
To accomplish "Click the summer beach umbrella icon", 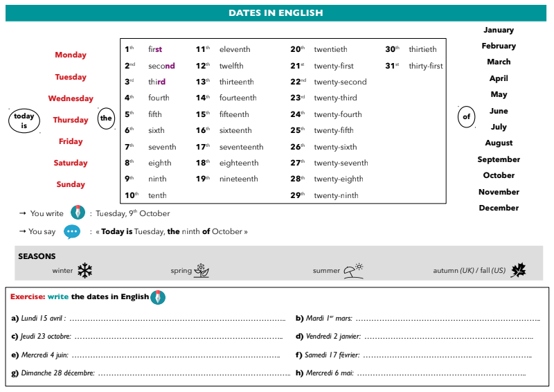I will [x=353, y=270].
